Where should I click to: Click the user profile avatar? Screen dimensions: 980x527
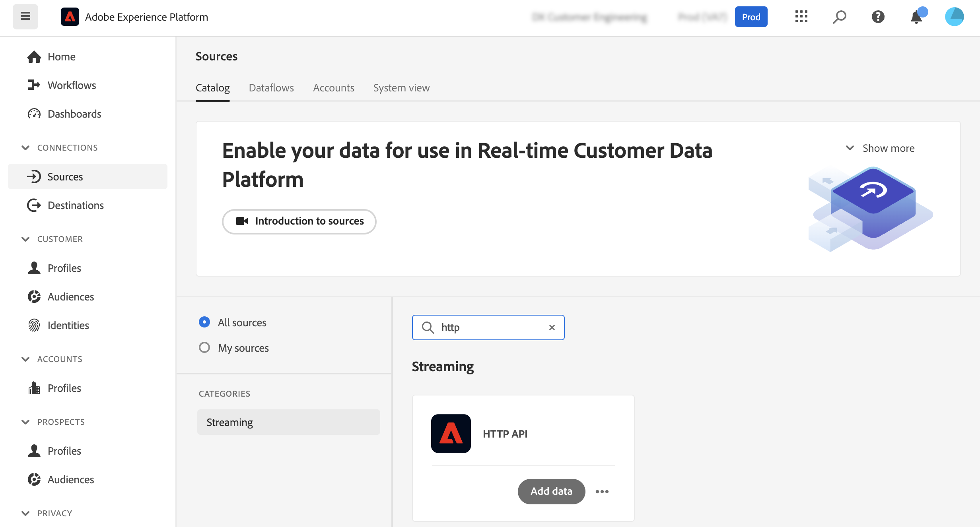point(954,17)
